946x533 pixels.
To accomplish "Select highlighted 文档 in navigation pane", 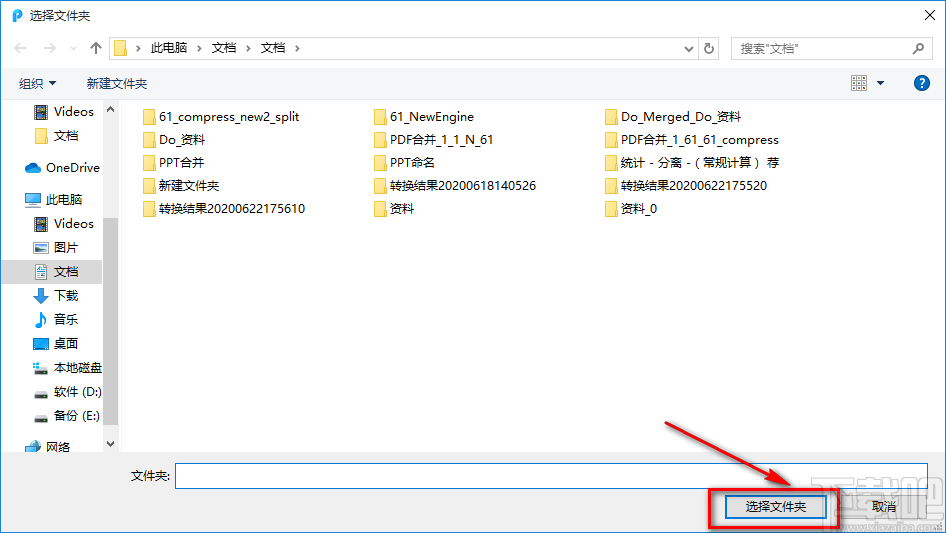I will pos(52,272).
